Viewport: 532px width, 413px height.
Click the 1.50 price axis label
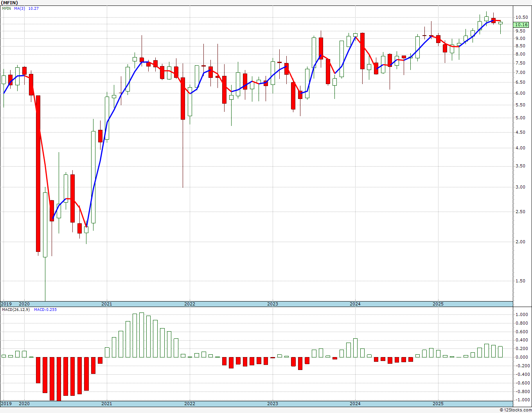(x=520, y=281)
